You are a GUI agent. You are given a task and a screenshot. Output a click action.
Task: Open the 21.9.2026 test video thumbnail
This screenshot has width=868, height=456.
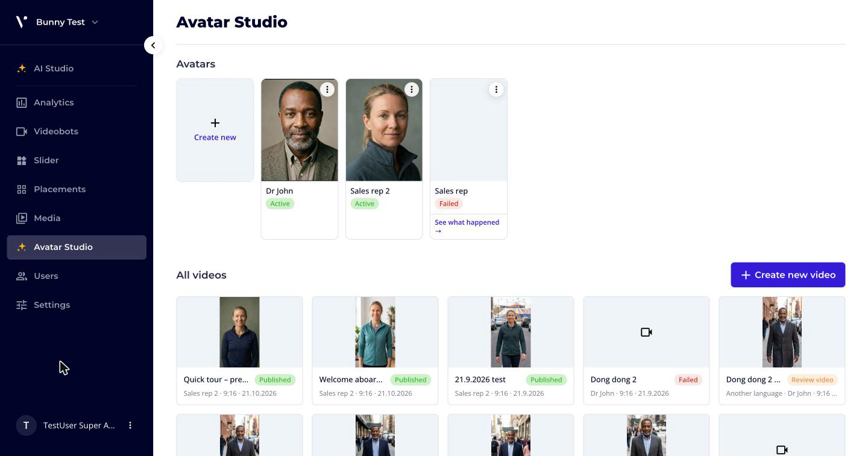511,332
